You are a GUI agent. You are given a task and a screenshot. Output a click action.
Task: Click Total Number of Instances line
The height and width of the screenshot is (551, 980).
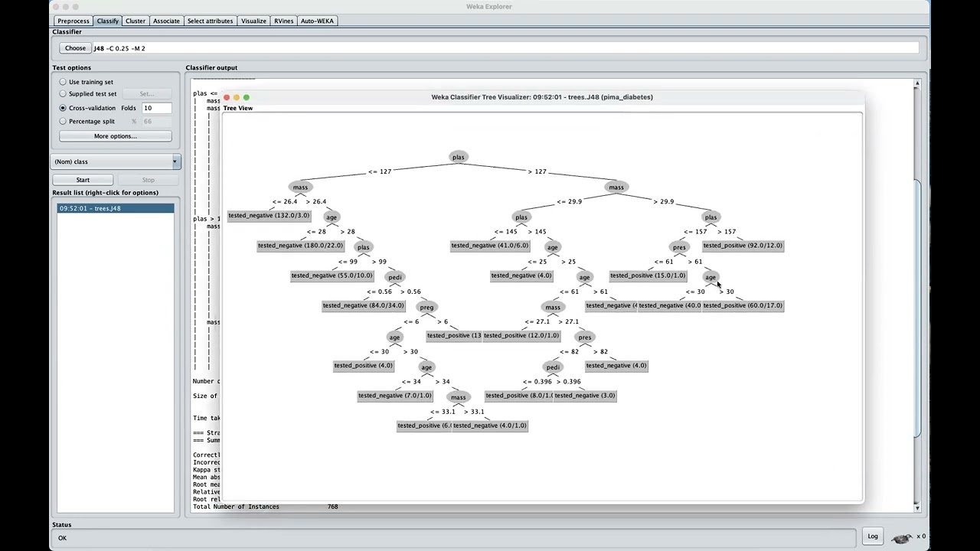pos(266,507)
